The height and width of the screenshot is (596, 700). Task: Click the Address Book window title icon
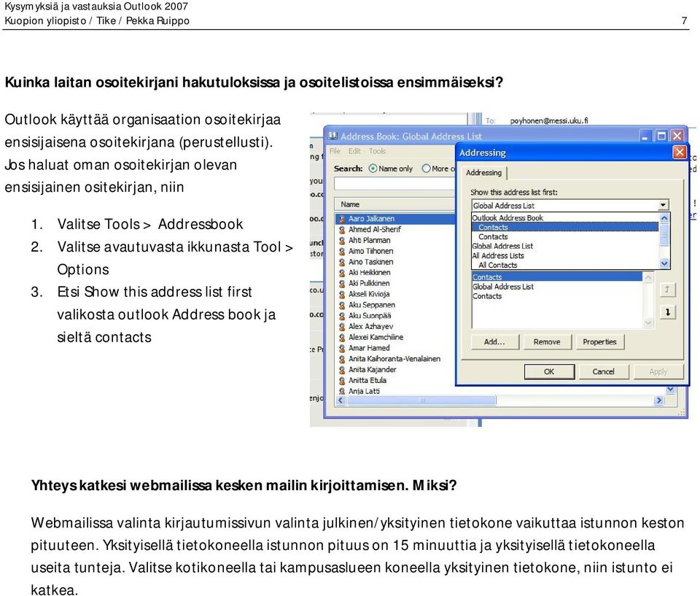332,136
